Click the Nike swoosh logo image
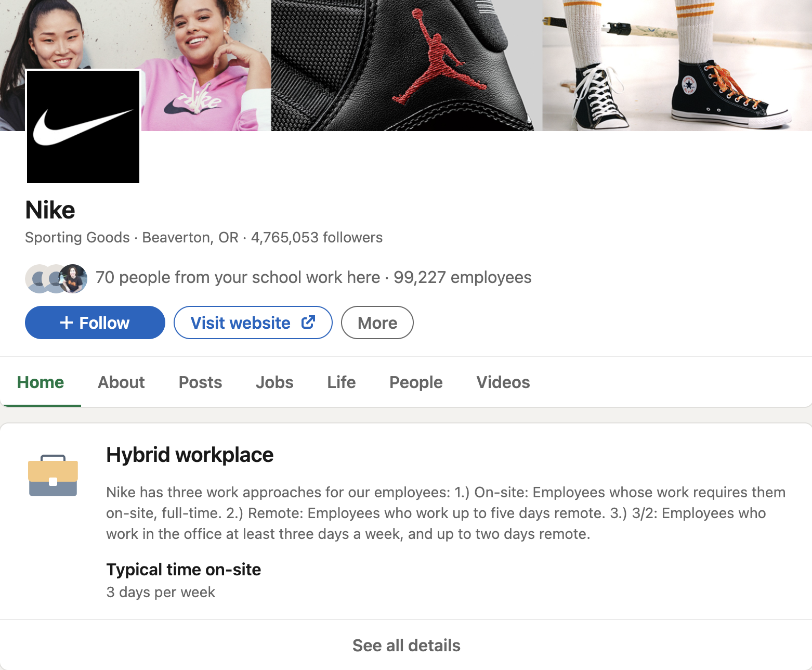This screenshot has height=670, width=812. (x=83, y=126)
